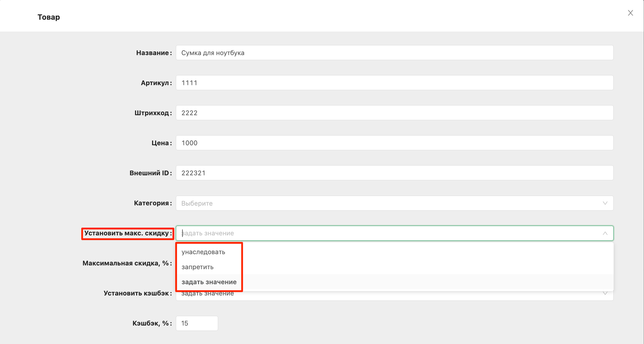
Task: Collapse the max discount dropdown arrow
Action: coord(605,233)
